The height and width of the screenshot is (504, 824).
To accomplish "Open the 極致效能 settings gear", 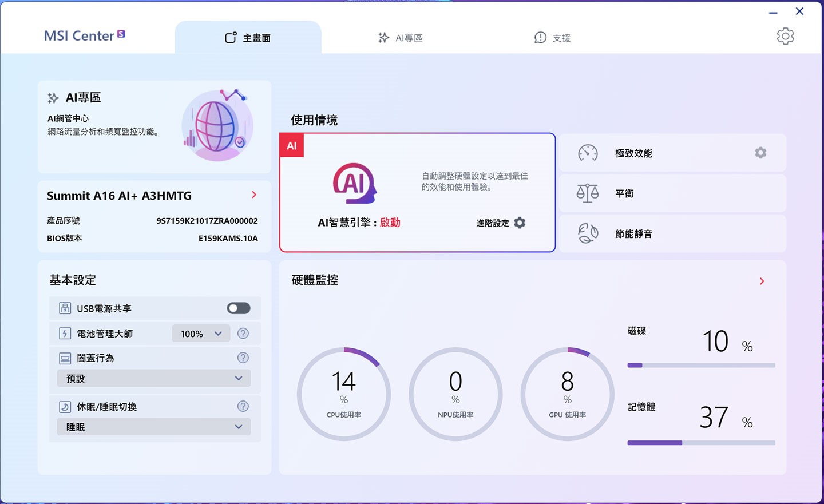I will point(760,153).
